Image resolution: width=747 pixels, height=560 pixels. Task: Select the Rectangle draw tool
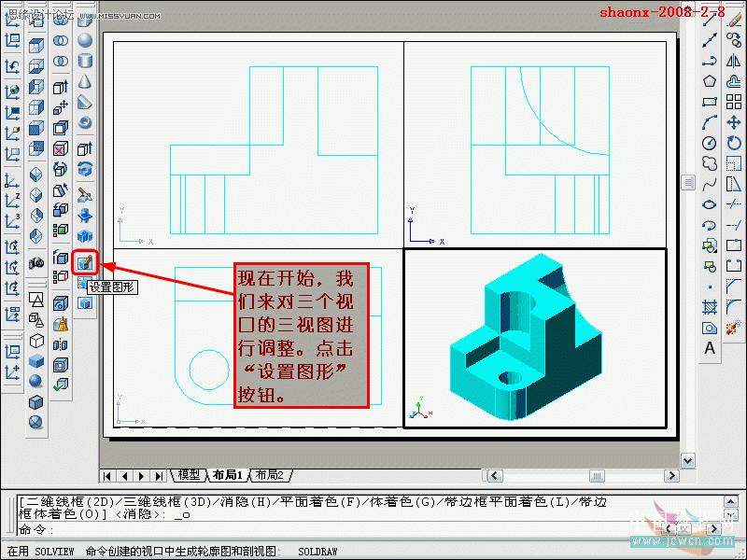coord(710,102)
